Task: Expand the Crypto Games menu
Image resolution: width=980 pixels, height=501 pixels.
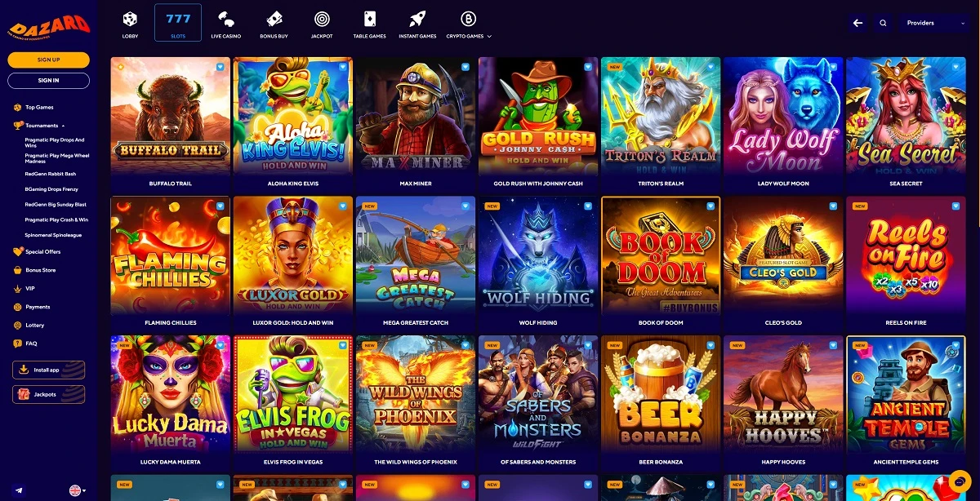Action: pyautogui.click(x=469, y=24)
